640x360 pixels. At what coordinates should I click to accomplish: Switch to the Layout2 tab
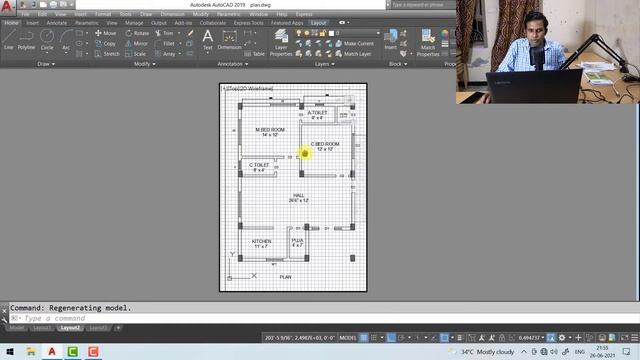(x=70, y=328)
